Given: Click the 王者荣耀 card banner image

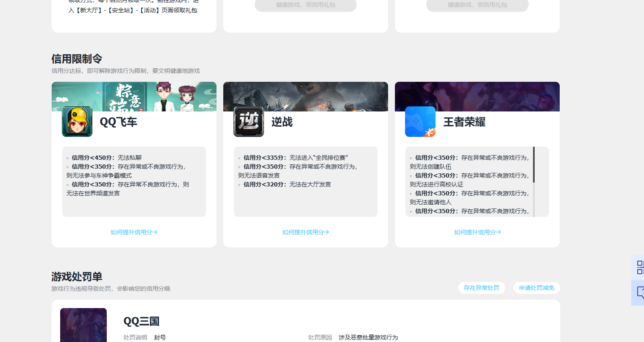Looking at the screenshot, I should click(x=477, y=97).
